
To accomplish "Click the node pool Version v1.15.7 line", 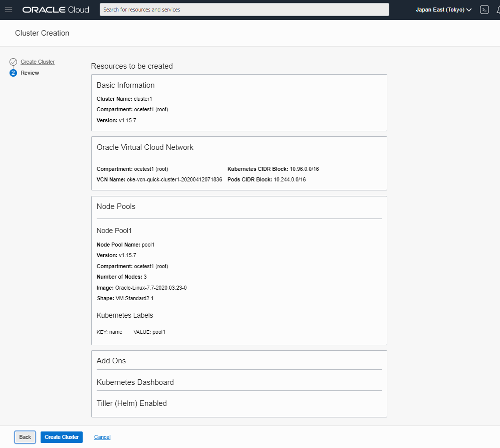I will (116, 256).
